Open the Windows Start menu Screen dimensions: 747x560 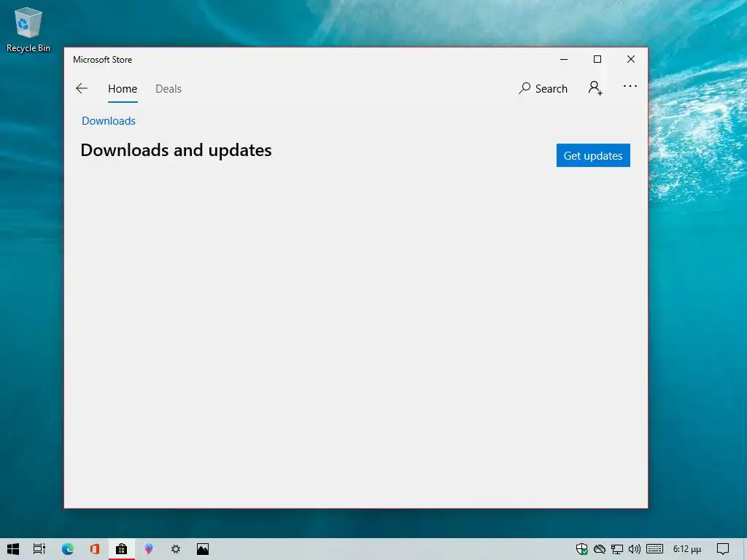click(x=13, y=549)
